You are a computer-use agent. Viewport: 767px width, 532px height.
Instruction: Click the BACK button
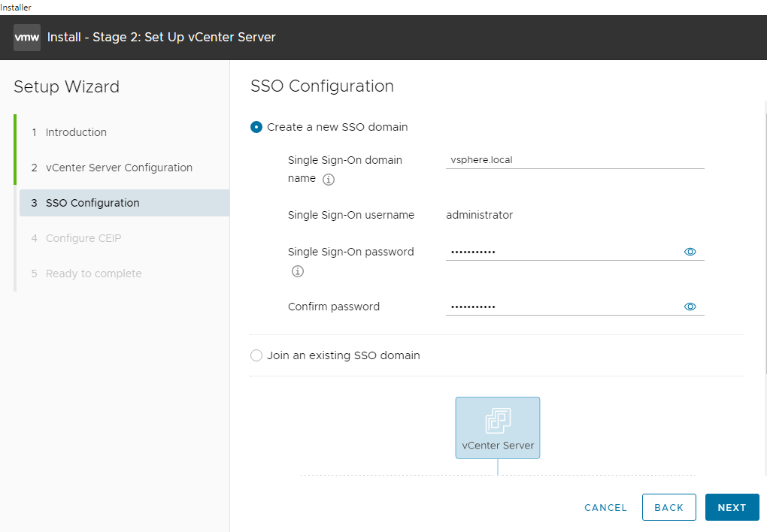pos(668,507)
